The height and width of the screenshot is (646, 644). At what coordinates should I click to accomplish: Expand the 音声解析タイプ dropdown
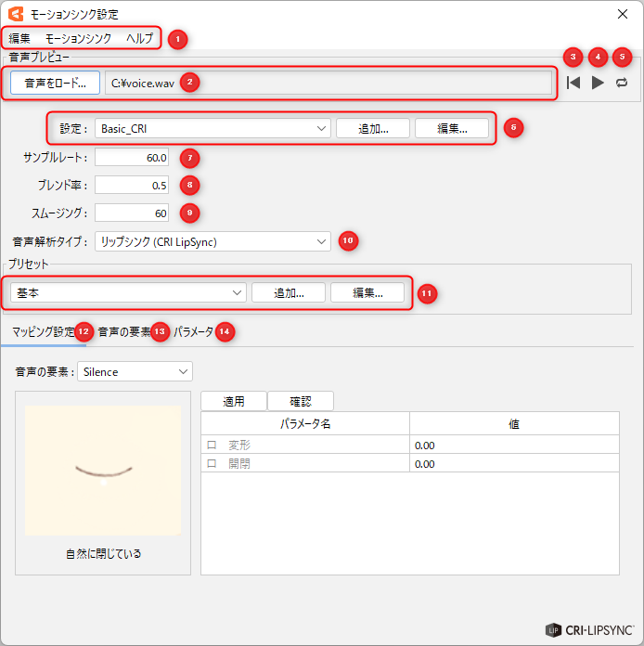213,241
